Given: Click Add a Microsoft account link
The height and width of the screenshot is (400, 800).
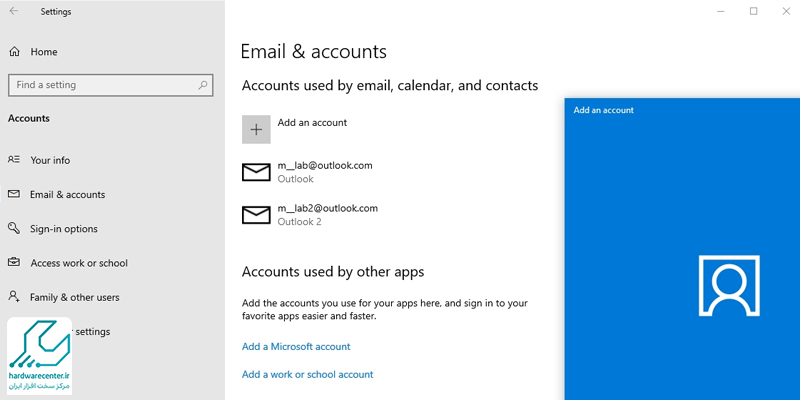Looking at the screenshot, I should coord(296,346).
